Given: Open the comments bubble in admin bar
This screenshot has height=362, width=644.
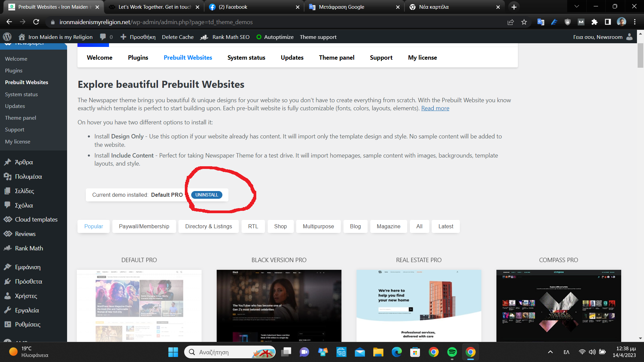Looking at the screenshot, I should click(103, 37).
